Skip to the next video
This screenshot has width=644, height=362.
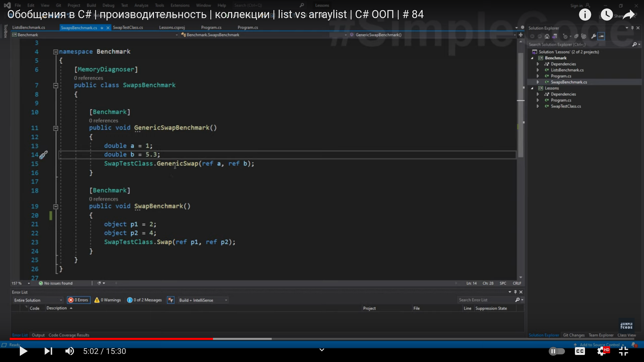point(48,351)
